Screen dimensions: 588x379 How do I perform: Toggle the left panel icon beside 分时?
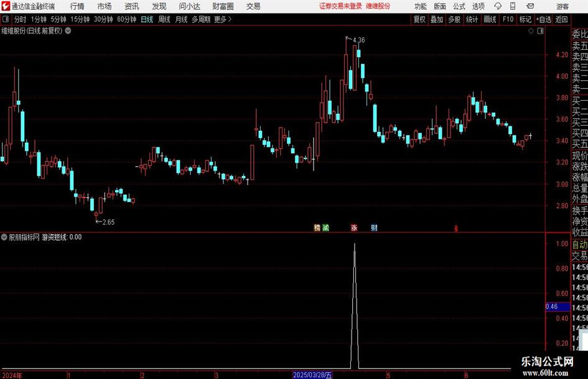pos(5,19)
